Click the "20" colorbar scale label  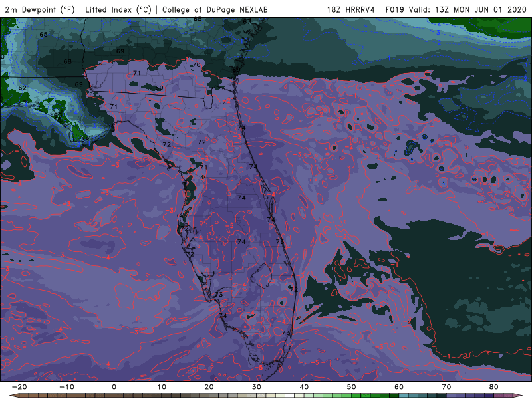coord(209,387)
